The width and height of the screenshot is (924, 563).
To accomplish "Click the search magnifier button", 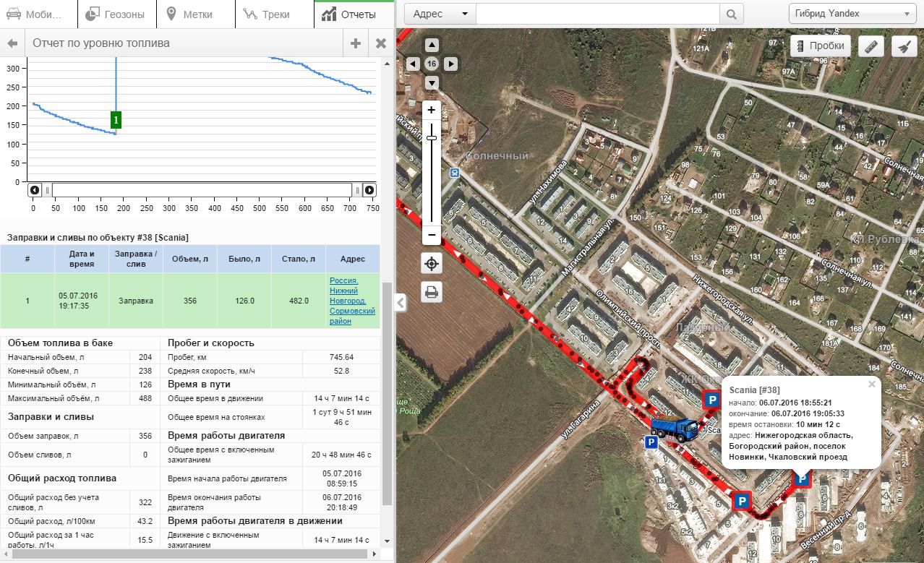I will pyautogui.click(x=731, y=14).
